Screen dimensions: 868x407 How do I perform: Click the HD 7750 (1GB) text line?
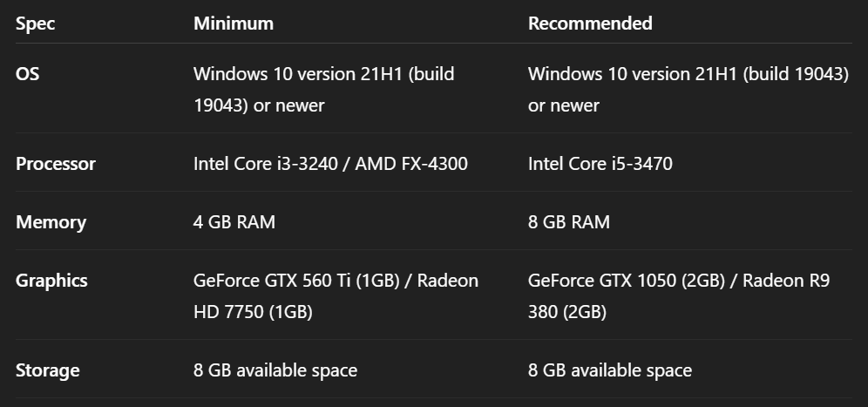253,312
